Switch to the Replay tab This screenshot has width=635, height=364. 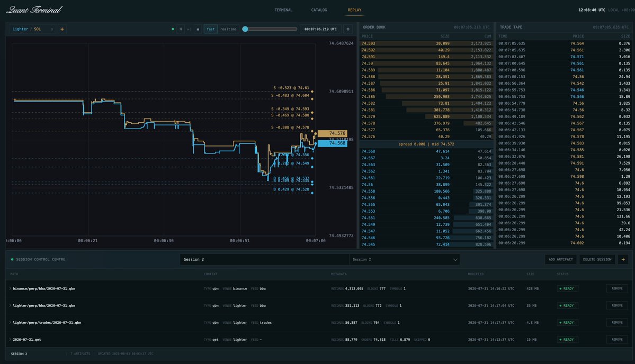354,10
